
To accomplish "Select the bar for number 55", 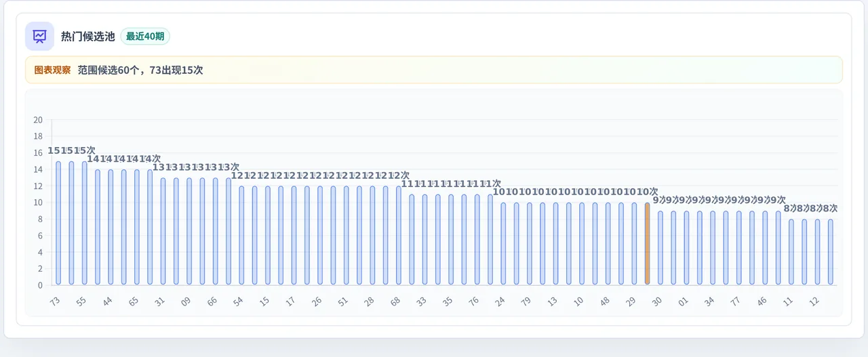I will (85, 223).
